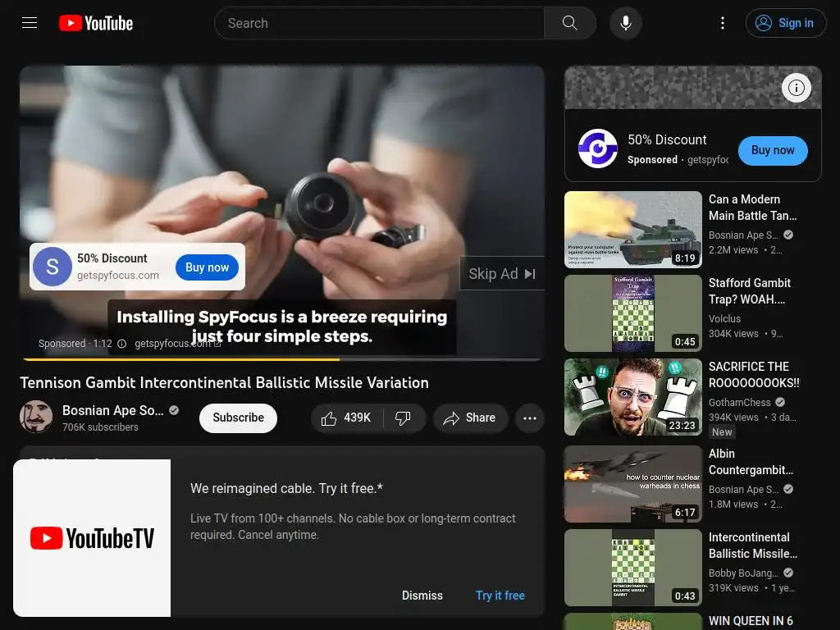This screenshot has height=630, width=840.
Task: Open the three-dot settings menu in header
Action: coord(722,23)
